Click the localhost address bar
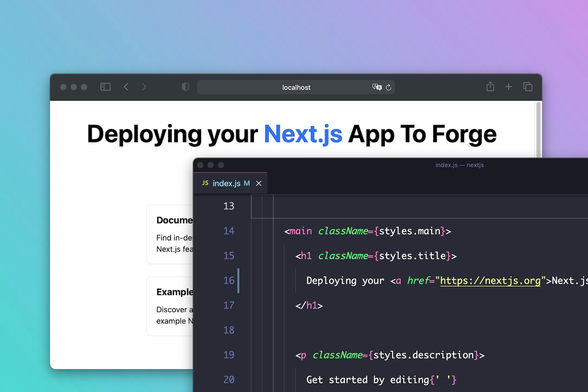The height and width of the screenshot is (392, 588). (x=296, y=87)
